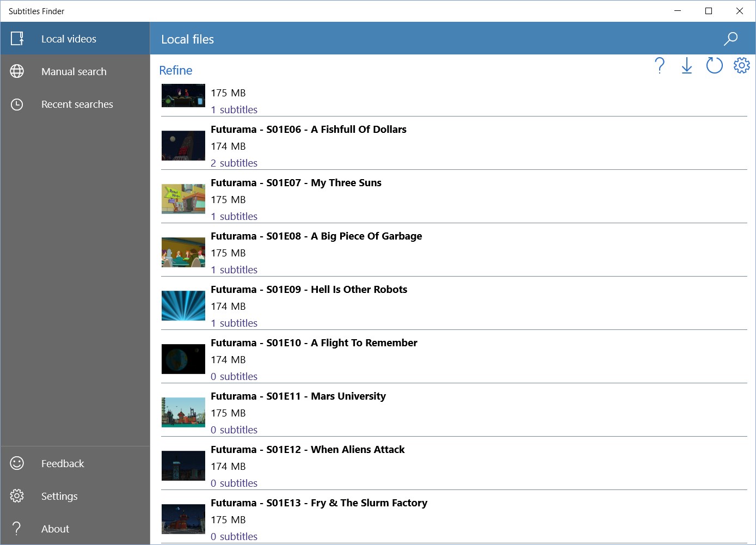The image size is (756, 545).
Task: Minimize the Subtitles Finder window
Action: point(678,11)
